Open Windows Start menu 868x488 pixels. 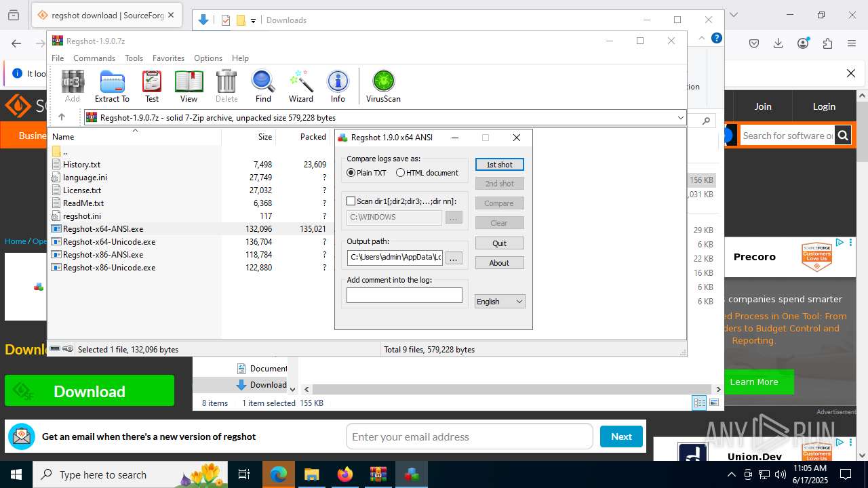tap(16, 474)
